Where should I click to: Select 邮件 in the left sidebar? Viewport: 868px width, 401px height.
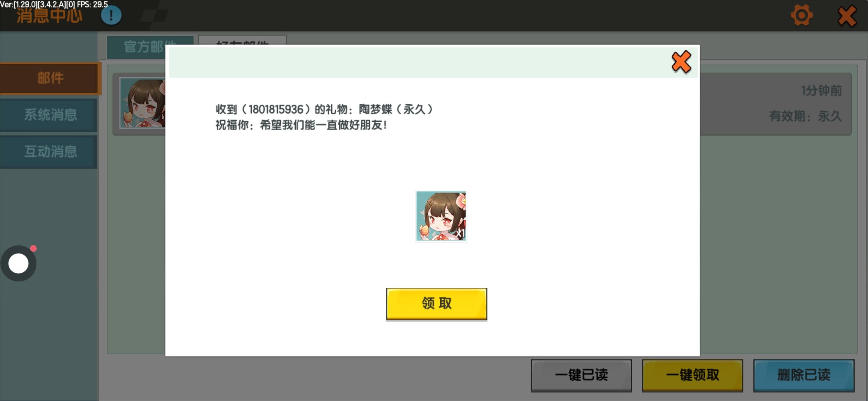pos(50,78)
